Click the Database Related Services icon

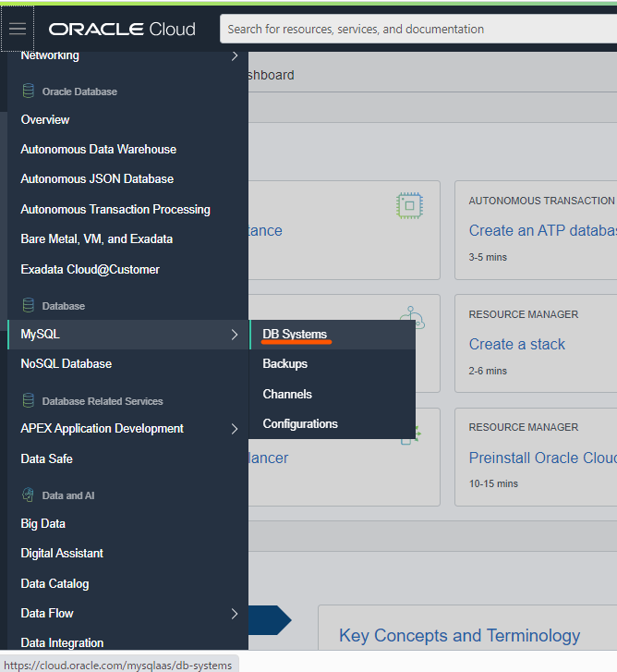tap(29, 401)
